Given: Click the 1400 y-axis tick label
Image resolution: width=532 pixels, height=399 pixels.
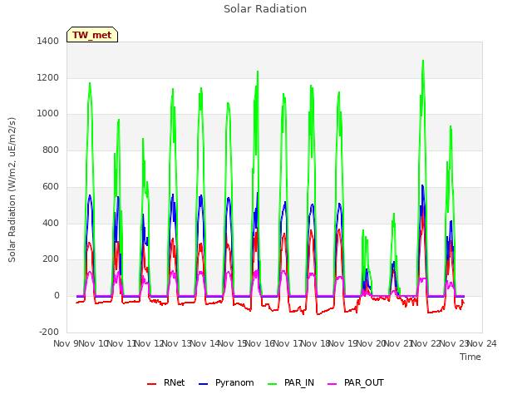Looking at the screenshot, I should coord(48,41).
